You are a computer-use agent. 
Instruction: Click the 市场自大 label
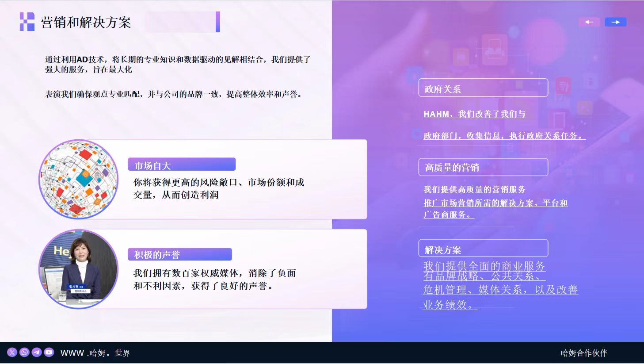click(182, 165)
